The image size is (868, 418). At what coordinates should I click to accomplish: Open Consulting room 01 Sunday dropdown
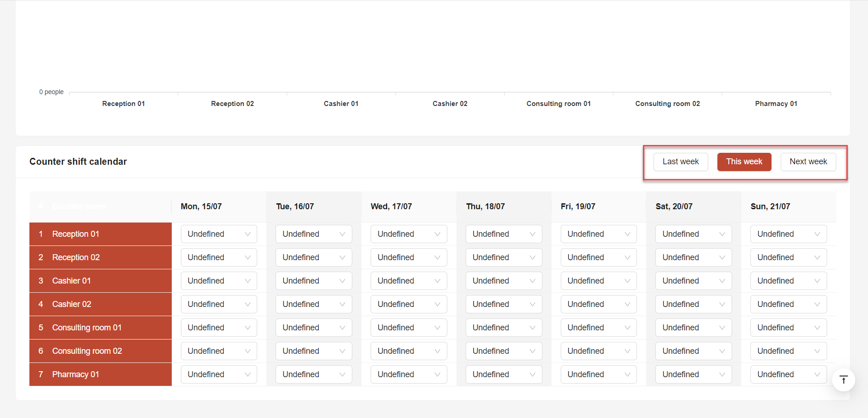pyautogui.click(x=789, y=328)
